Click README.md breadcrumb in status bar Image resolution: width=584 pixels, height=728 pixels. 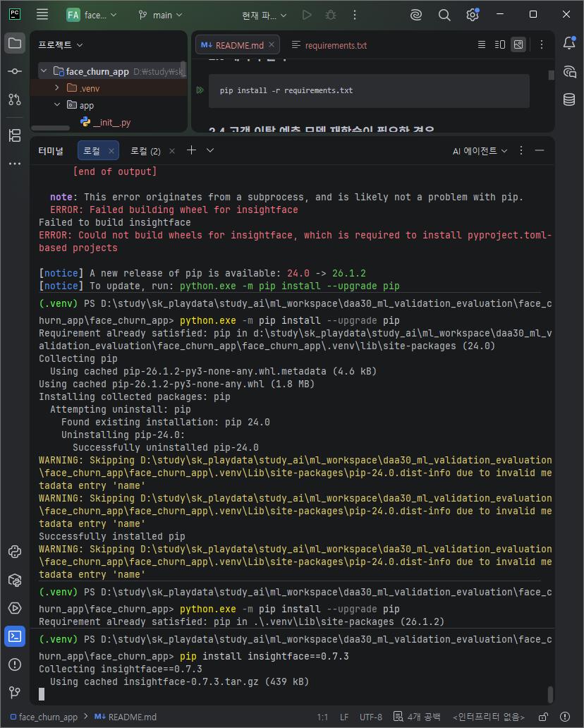click(x=126, y=717)
